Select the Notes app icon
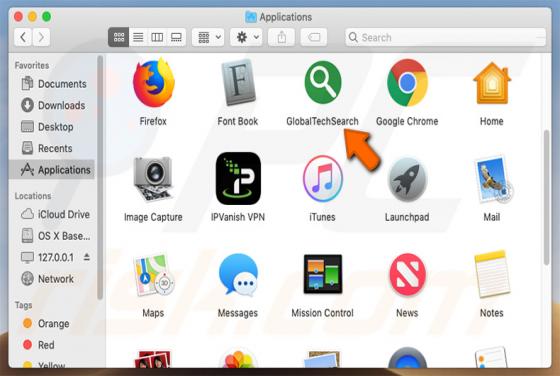The image size is (560, 376). pyautogui.click(x=492, y=274)
